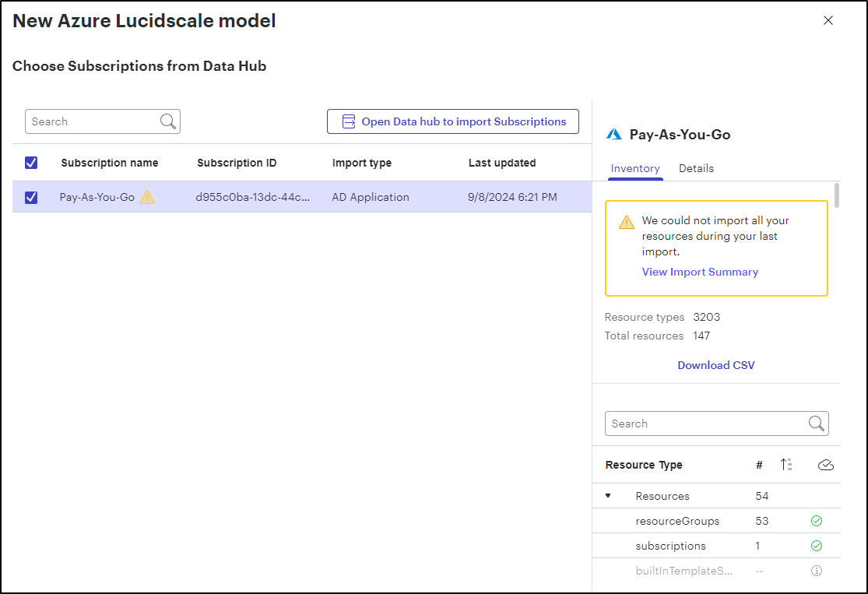
Task: Select the builtInTemplateS... row
Action: point(716,571)
